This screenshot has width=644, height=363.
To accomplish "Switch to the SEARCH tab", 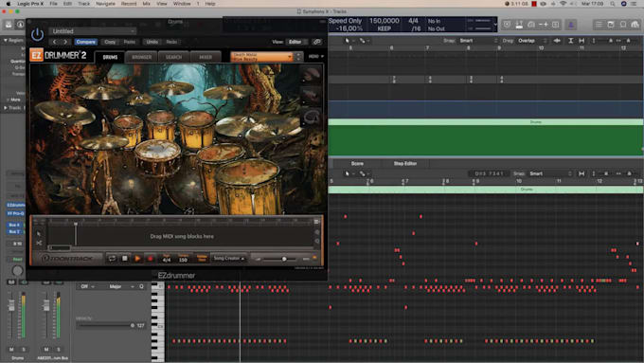I will [x=173, y=57].
